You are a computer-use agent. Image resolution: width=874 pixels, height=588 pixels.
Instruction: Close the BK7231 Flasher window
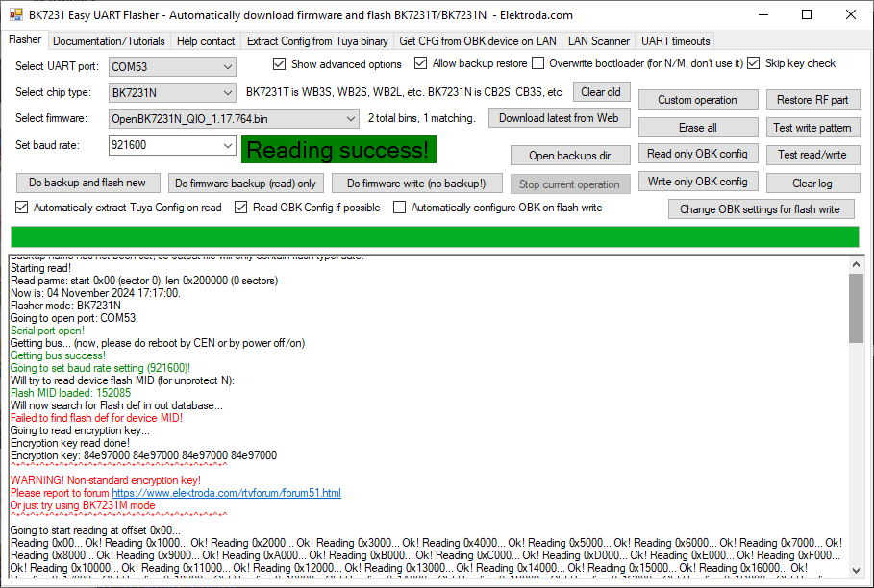(x=851, y=15)
